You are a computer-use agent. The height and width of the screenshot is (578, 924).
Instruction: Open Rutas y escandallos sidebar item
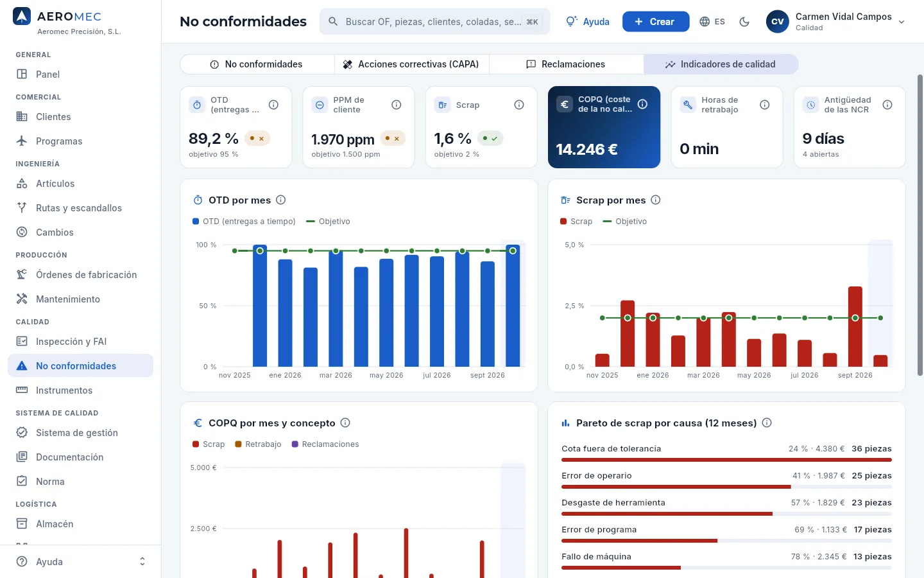pyautogui.click(x=80, y=208)
